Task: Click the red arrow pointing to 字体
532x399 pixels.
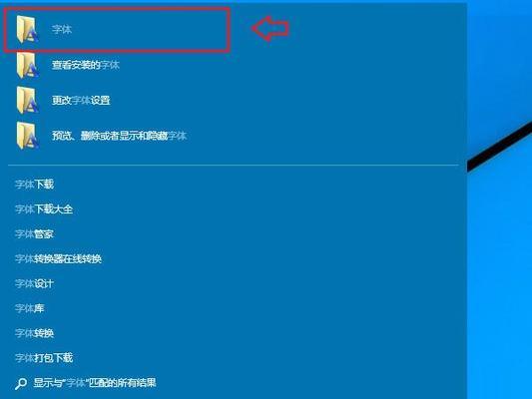Action: pyautogui.click(x=270, y=29)
